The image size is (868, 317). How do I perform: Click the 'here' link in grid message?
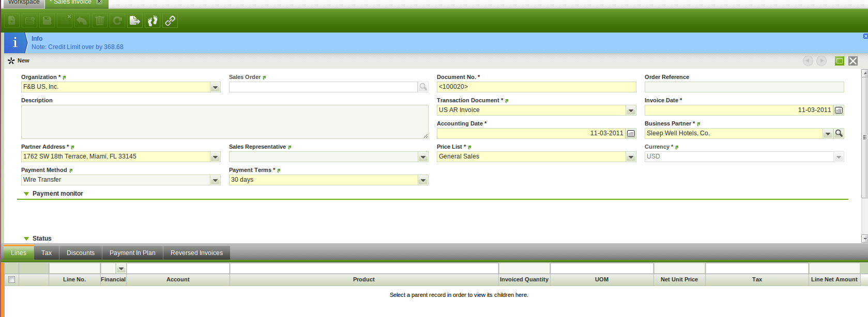pos(521,295)
